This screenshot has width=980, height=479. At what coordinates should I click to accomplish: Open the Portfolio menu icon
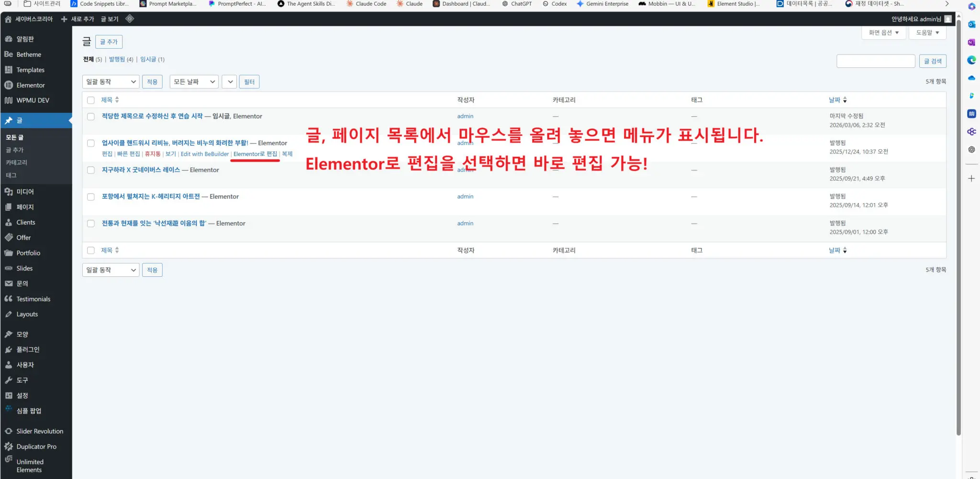[x=9, y=252]
